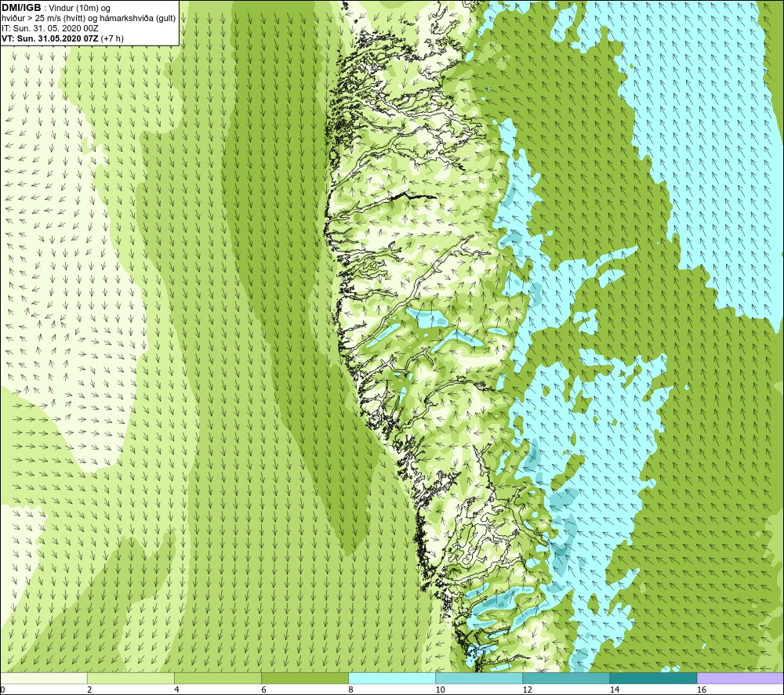Click the legend value label '4'
This screenshot has height=695, width=784.
(x=176, y=690)
